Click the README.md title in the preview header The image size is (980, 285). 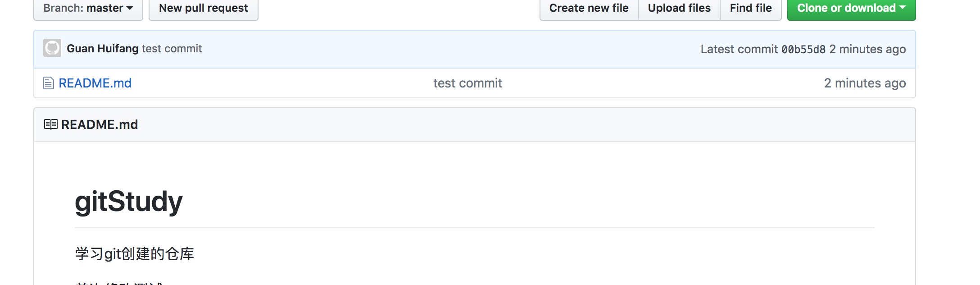pyautogui.click(x=100, y=124)
